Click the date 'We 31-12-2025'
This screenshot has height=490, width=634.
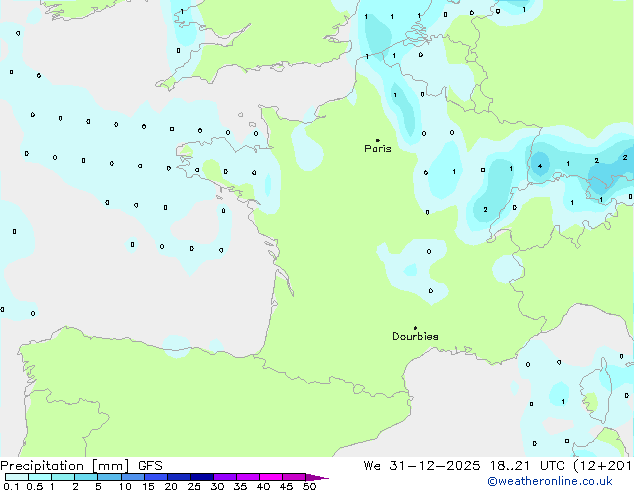coord(421,466)
